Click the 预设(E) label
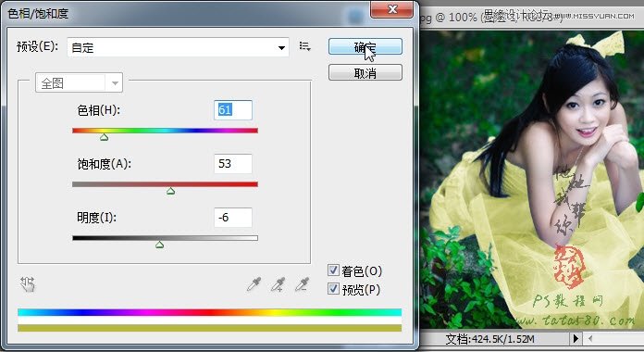644x352 pixels. point(37,46)
